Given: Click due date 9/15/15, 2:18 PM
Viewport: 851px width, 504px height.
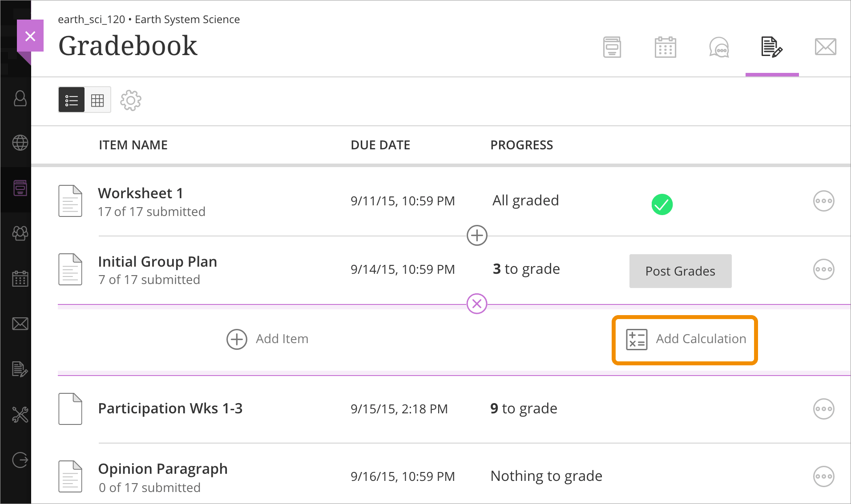Looking at the screenshot, I should tap(399, 409).
